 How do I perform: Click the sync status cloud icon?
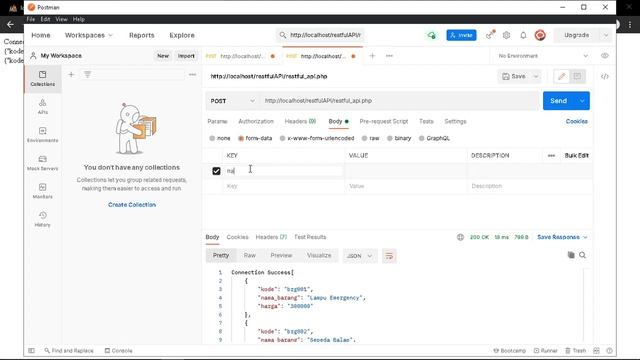point(431,36)
